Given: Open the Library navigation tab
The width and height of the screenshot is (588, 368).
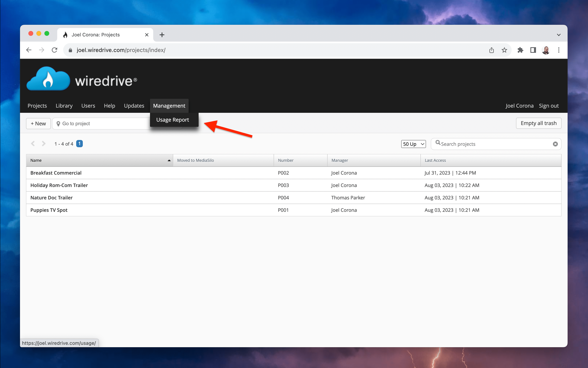Looking at the screenshot, I should 64,106.
